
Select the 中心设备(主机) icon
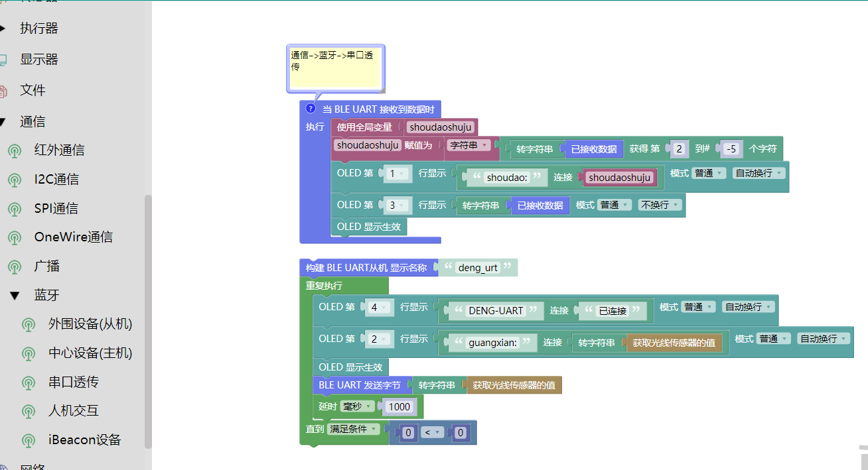[29, 353]
